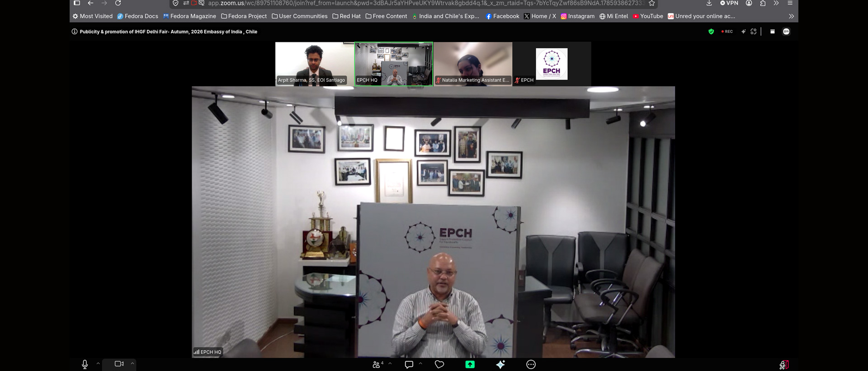The width and height of the screenshot is (868, 371).
Task: Open More options ellipsis in toolbar
Action: [x=531, y=364]
